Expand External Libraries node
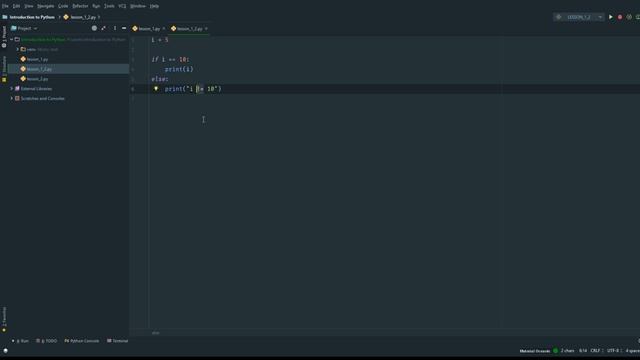640x360 pixels. click(11, 89)
